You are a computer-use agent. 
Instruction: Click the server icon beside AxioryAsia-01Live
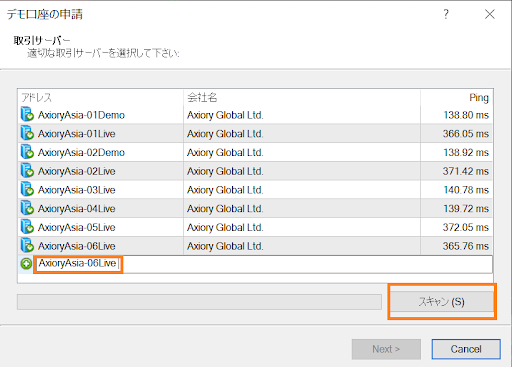(27, 133)
